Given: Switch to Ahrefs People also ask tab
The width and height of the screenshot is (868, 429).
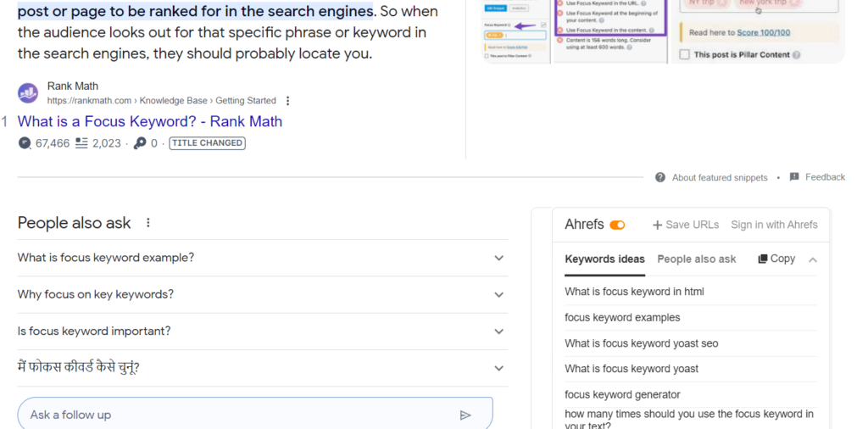Looking at the screenshot, I should [697, 259].
